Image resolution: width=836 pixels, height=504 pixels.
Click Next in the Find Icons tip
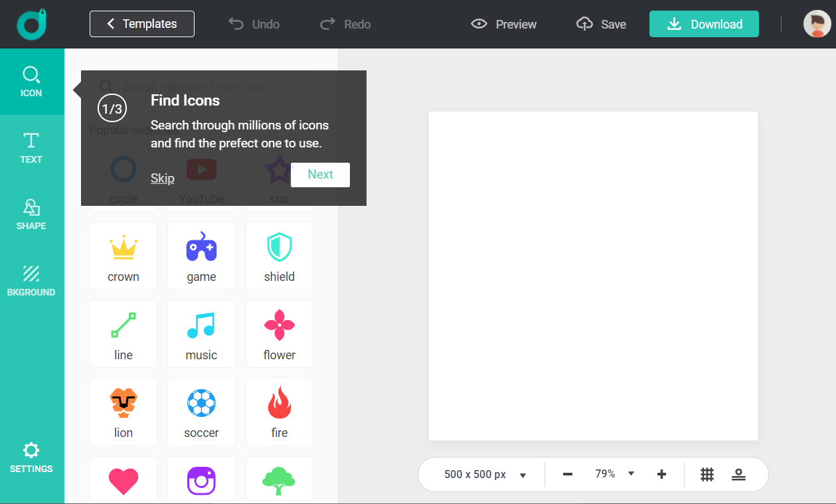(x=320, y=175)
